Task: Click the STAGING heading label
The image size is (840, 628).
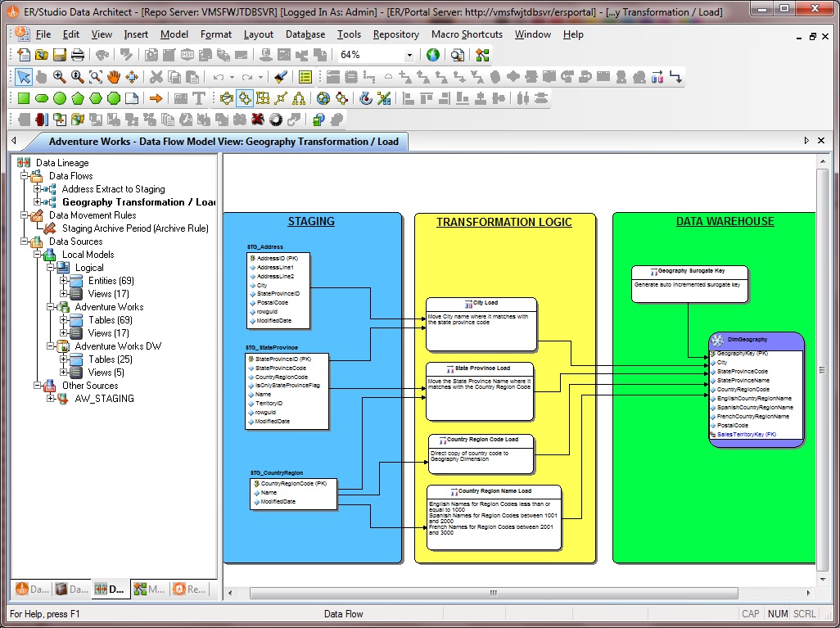Action: coord(311,221)
